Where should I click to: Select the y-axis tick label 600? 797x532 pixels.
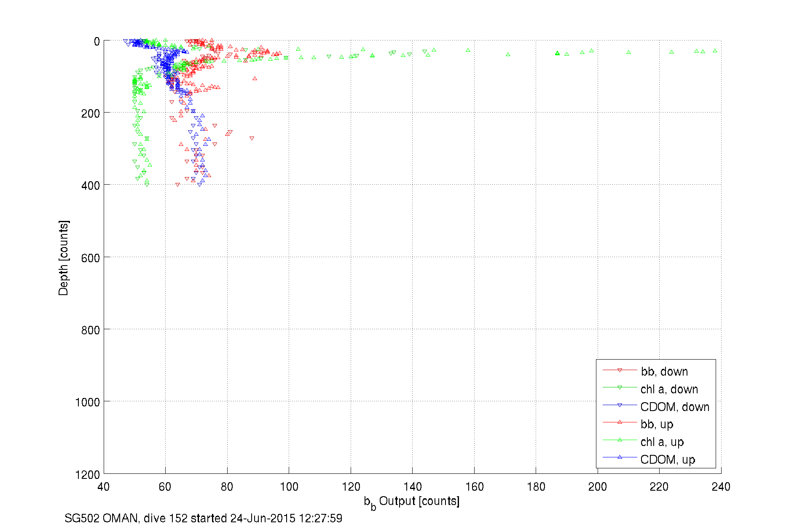[90, 258]
